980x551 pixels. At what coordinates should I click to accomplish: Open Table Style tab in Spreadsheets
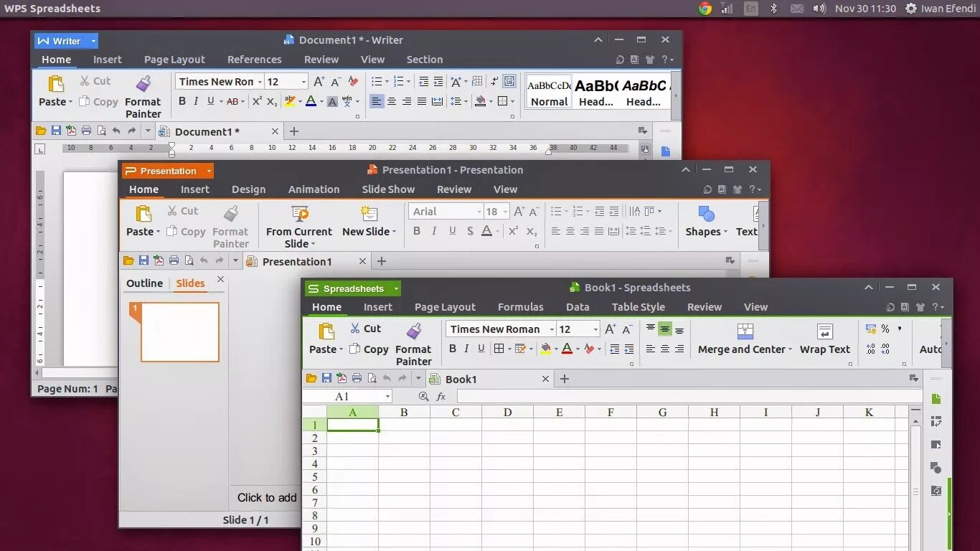click(639, 307)
